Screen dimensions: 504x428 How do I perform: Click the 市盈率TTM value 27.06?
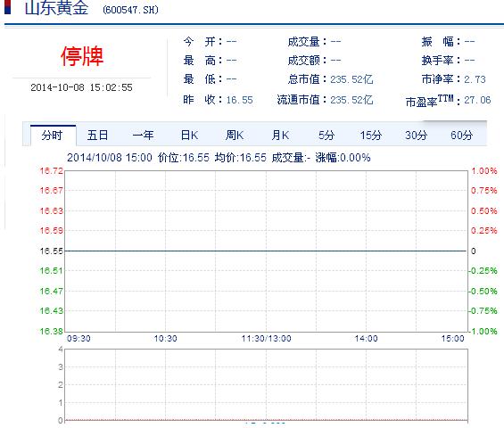(477, 100)
